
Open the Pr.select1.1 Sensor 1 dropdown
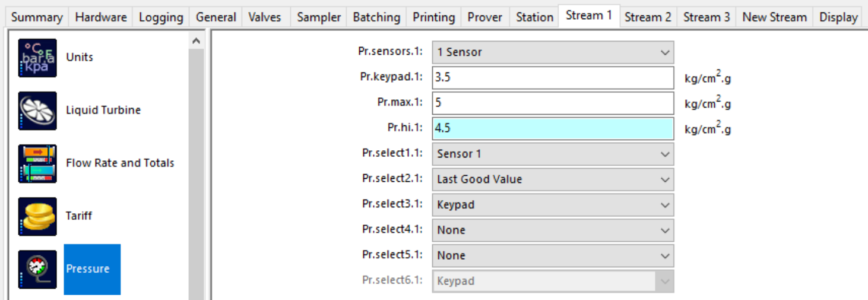[x=553, y=154]
